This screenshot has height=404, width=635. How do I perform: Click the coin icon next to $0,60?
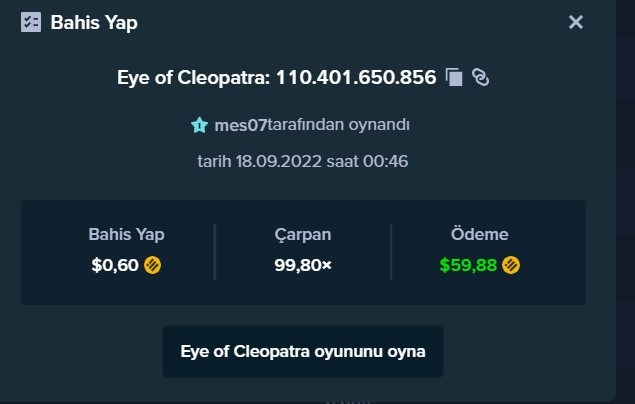pyautogui.click(x=153, y=265)
